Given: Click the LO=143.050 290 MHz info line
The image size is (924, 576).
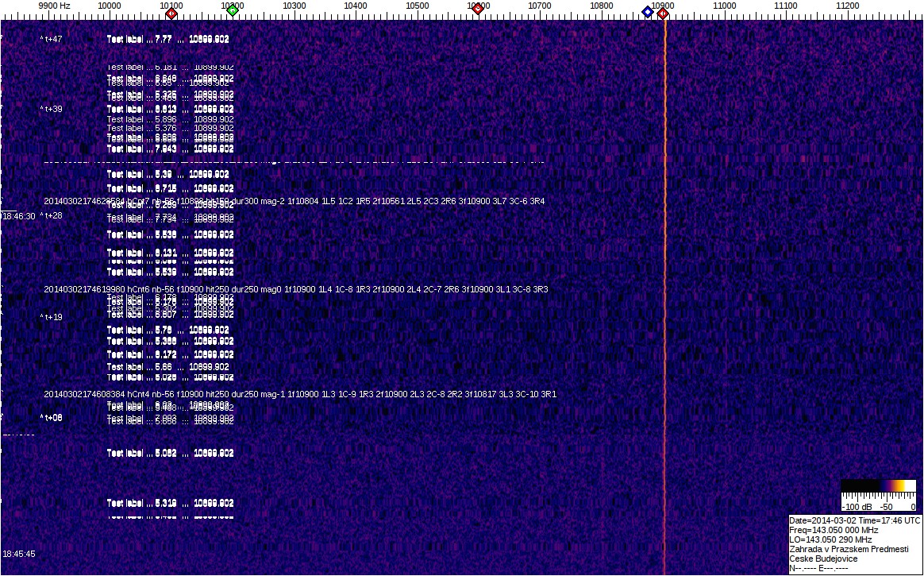Looking at the screenshot, I should point(830,539).
